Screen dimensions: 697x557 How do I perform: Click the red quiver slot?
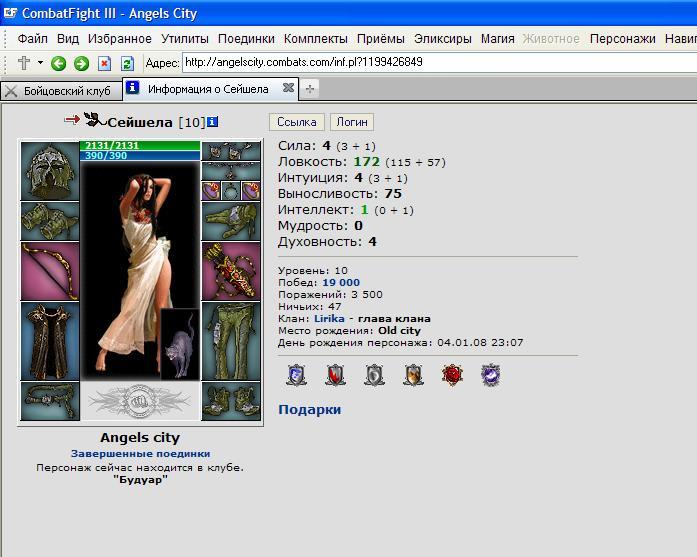click(231, 271)
